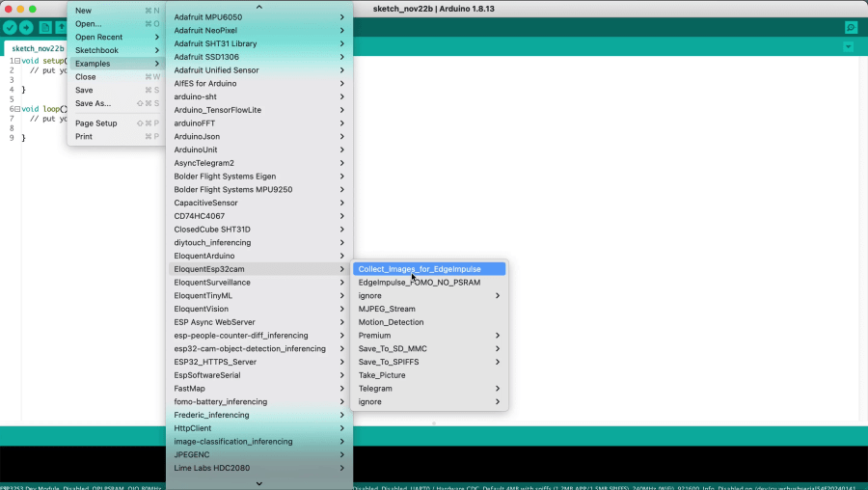Image resolution: width=868 pixels, height=490 pixels.
Task: Choose New from the File menu
Action: (117, 11)
